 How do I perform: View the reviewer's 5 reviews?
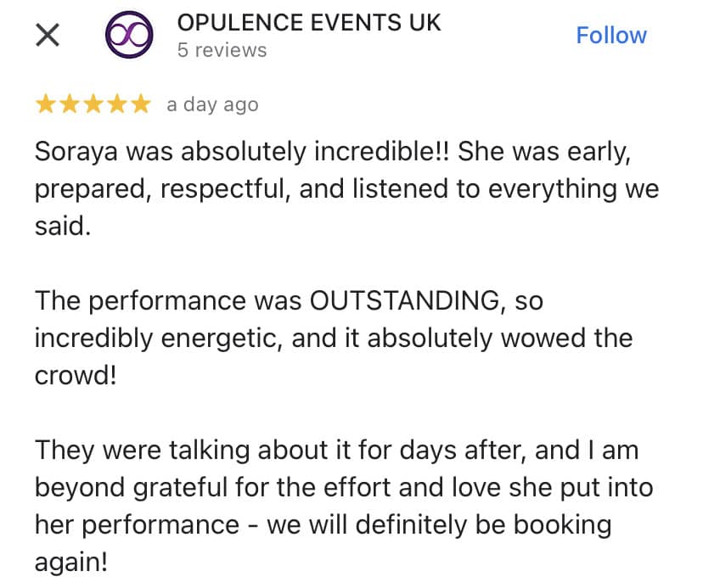tap(222, 50)
